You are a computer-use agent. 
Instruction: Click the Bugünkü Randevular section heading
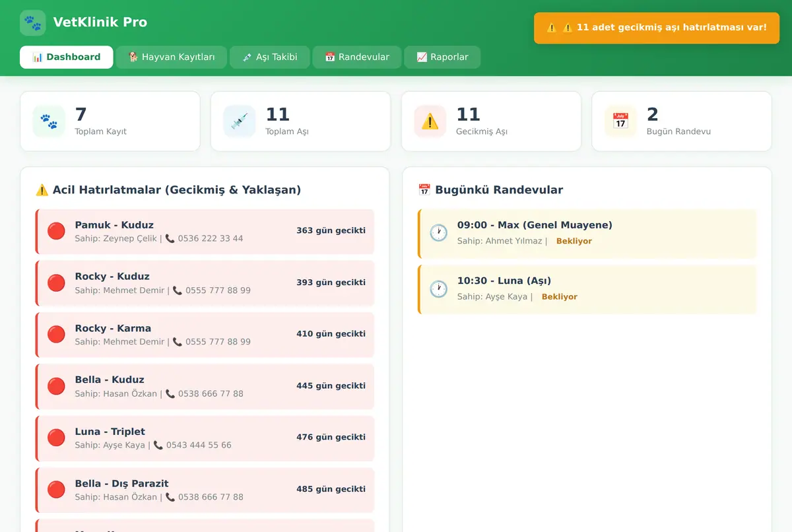pyautogui.click(x=490, y=190)
